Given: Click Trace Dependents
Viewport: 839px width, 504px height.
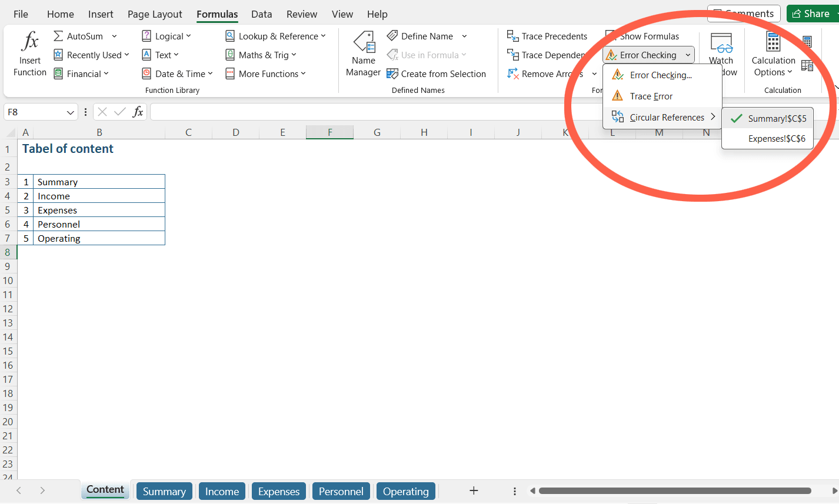Looking at the screenshot, I should [547, 55].
